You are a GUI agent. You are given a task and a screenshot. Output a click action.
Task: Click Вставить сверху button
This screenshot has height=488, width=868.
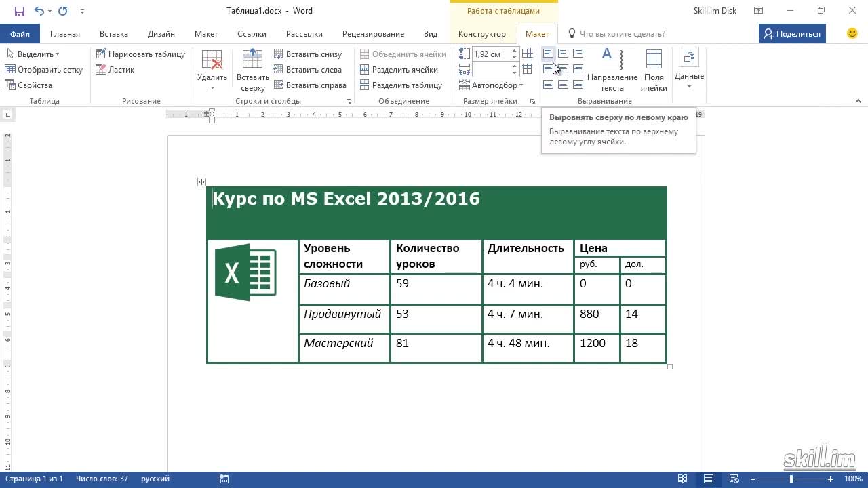point(252,70)
